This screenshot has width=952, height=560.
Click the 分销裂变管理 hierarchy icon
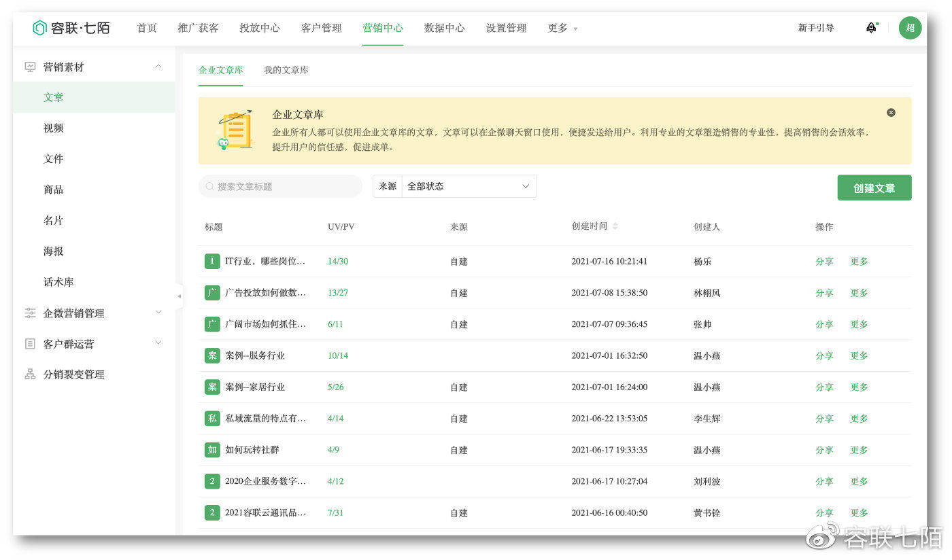click(30, 374)
